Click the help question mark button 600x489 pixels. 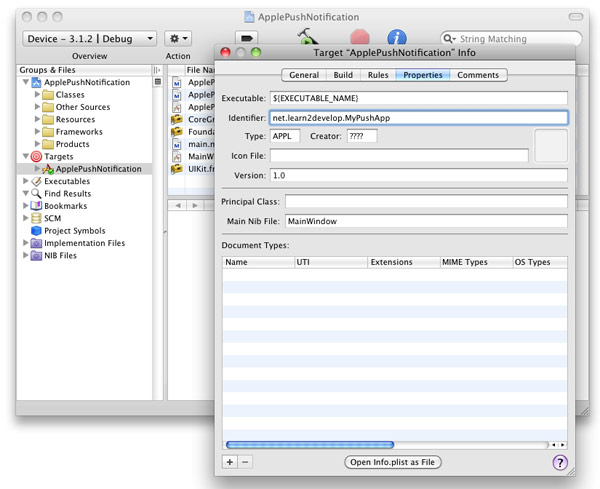tap(559, 462)
